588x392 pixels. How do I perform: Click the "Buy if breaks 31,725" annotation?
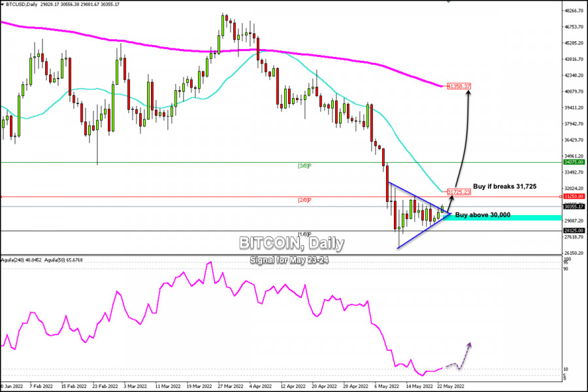504,186
